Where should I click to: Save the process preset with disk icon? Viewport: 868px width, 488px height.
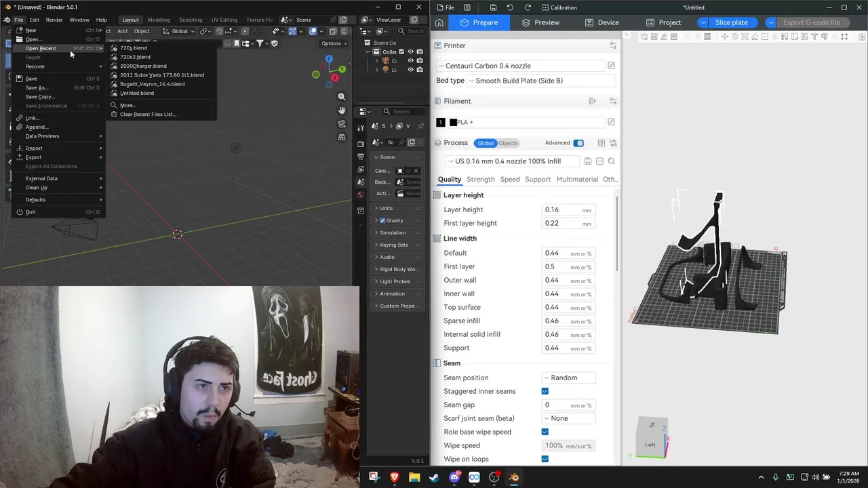click(x=587, y=161)
